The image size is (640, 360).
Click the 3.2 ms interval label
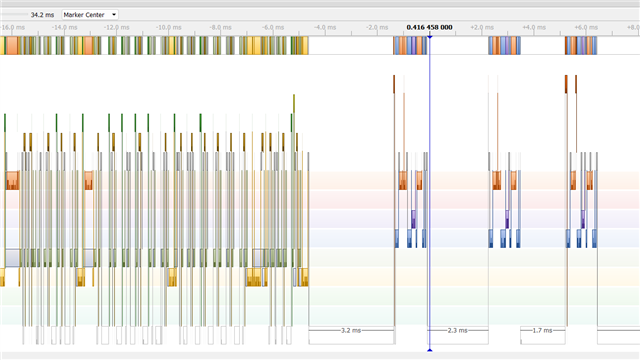(x=351, y=330)
